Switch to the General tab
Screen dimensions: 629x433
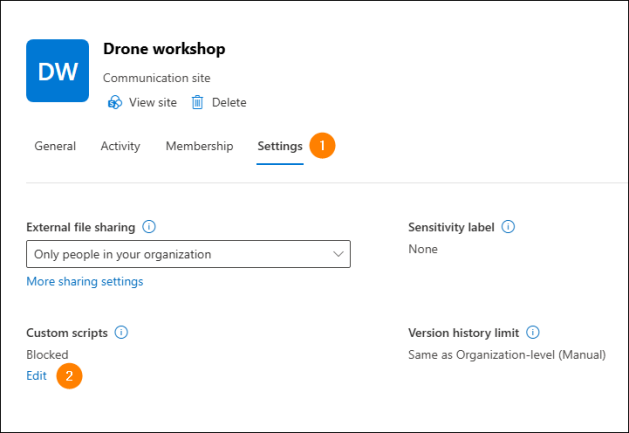click(x=55, y=146)
